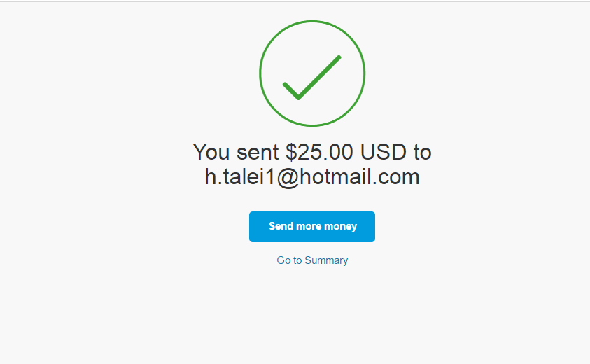Select the green circle around the checkmark
590x364 pixels.
click(312, 73)
